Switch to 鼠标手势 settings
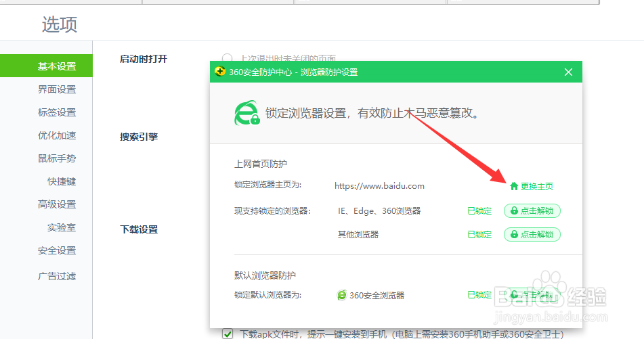The height and width of the screenshot is (339, 644). coord(57,158)
